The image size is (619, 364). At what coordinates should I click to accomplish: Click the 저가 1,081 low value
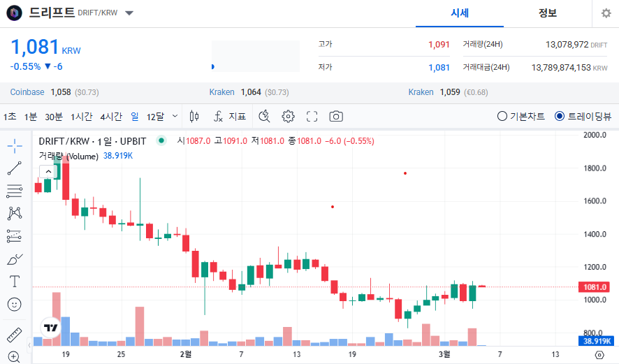[x=439, y=68]
